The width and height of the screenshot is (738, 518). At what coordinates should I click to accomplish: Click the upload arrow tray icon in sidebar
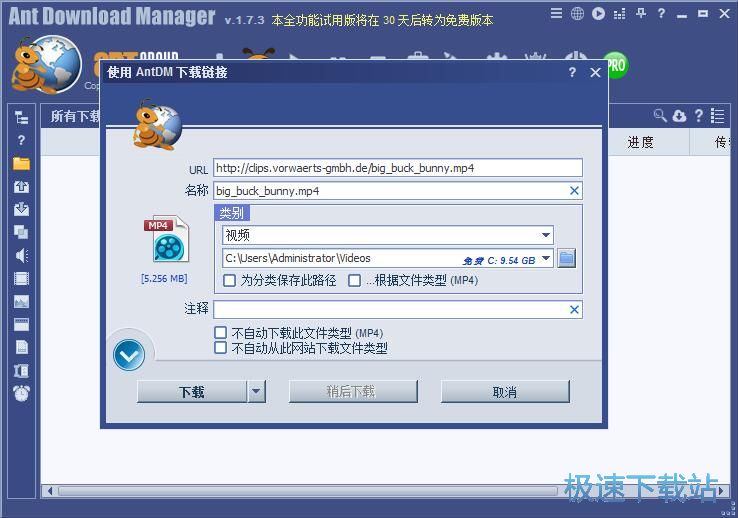click(21, 186)
